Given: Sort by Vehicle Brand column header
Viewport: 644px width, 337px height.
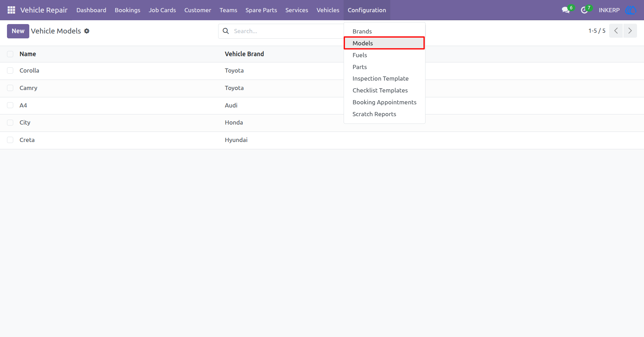Looking at the screenshot, I should click(244, 54).
